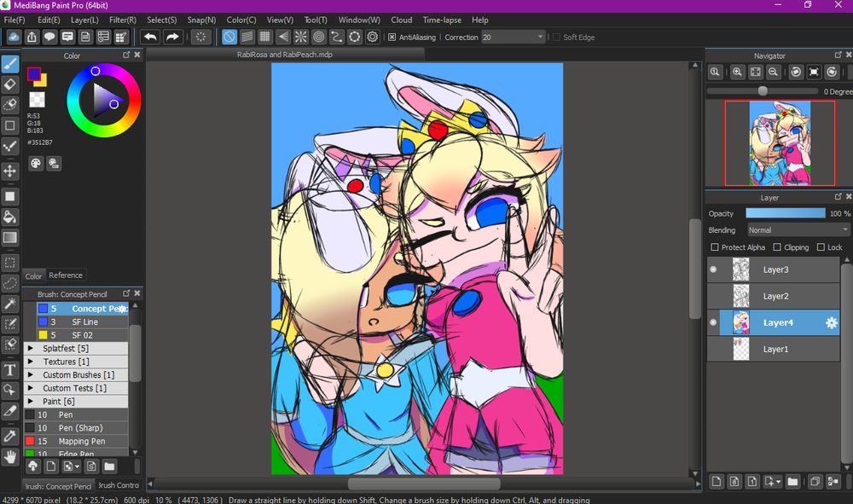The width and height of the screenshot is (853, 504).
Task: Select the SF Line brush
Action: coord(83,322)
